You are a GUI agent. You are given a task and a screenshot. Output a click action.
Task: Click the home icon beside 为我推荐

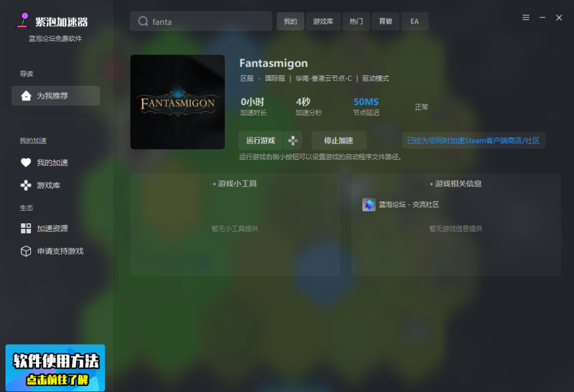click(x=26, y=96)
